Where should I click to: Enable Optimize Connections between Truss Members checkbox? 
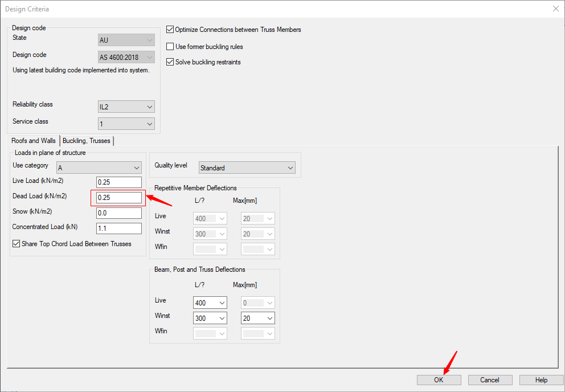tap(170, 30)
